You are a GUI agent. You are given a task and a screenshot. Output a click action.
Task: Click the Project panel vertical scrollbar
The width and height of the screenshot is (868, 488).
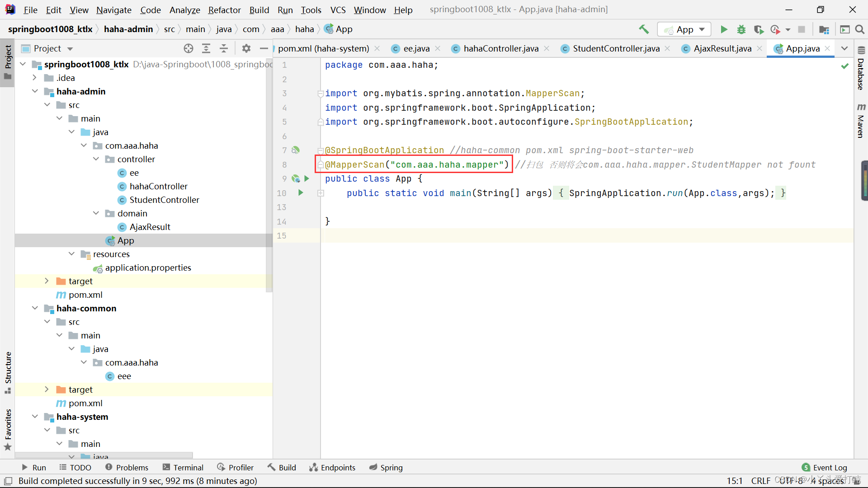point(269,176)
